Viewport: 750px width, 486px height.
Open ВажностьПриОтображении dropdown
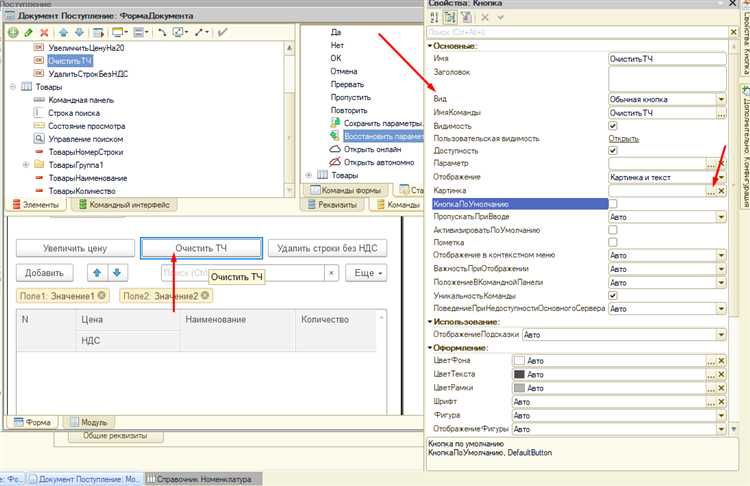(721, 269)
